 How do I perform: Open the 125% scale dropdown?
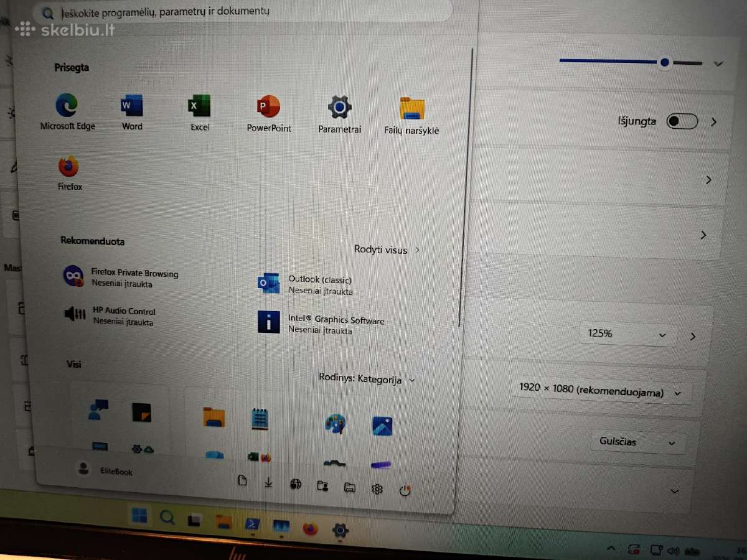tap(627, 334)
